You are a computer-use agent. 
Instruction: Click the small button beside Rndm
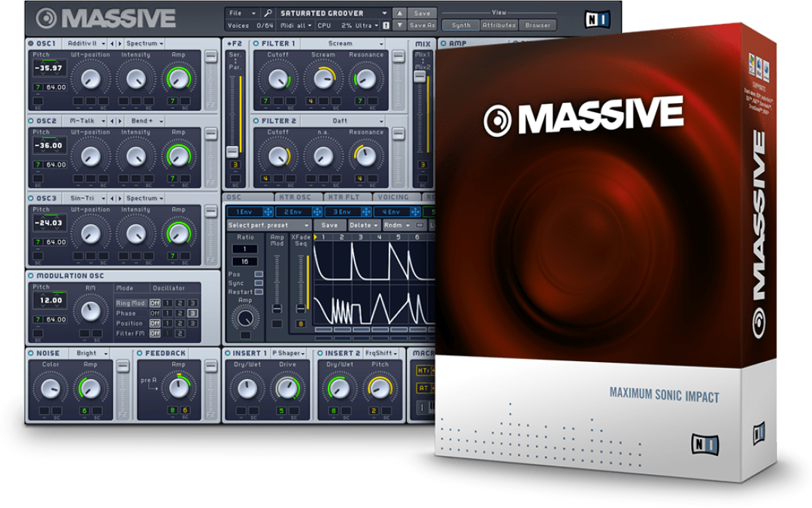click(x=420, y=225)
